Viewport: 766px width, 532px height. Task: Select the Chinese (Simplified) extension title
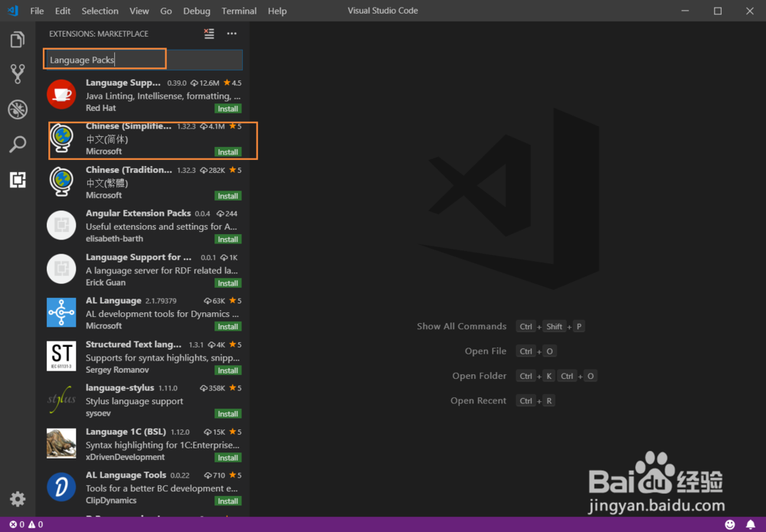click(129, 126)
